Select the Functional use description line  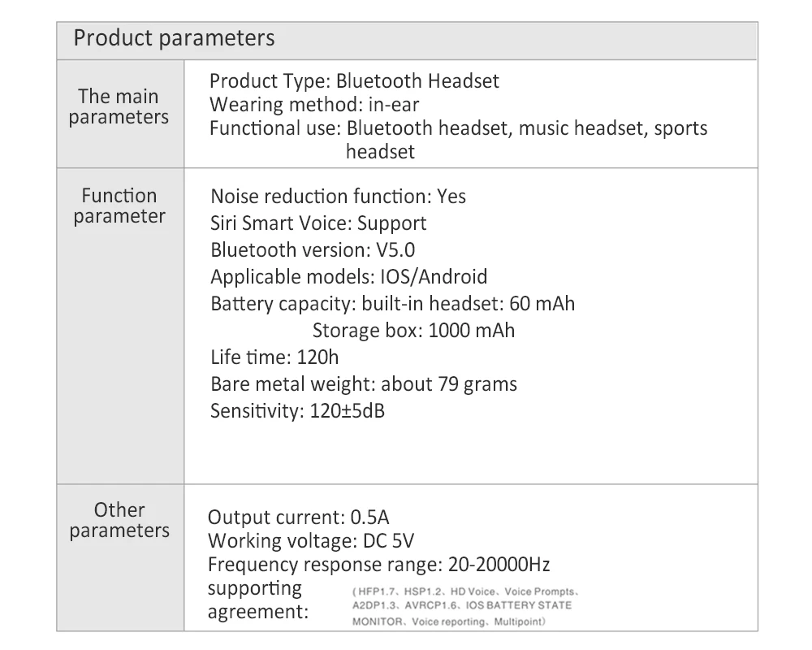pyautogui.click(x=458, y=140)
